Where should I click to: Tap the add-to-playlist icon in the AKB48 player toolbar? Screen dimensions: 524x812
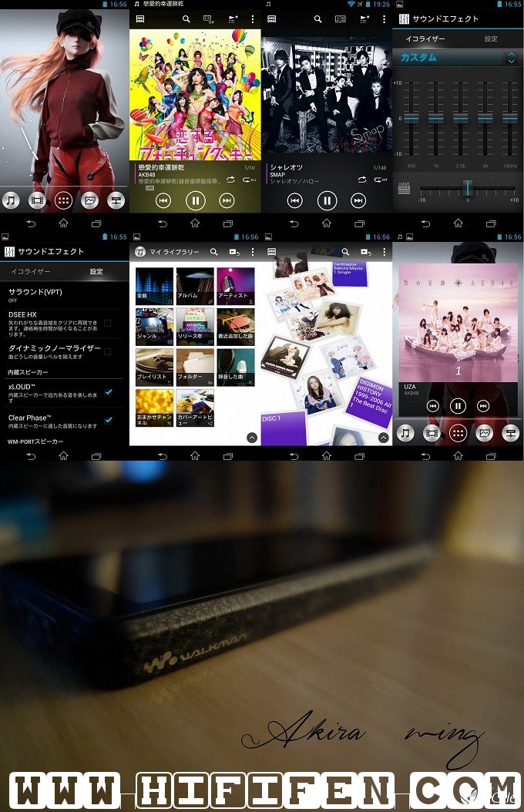click(233, 18)
